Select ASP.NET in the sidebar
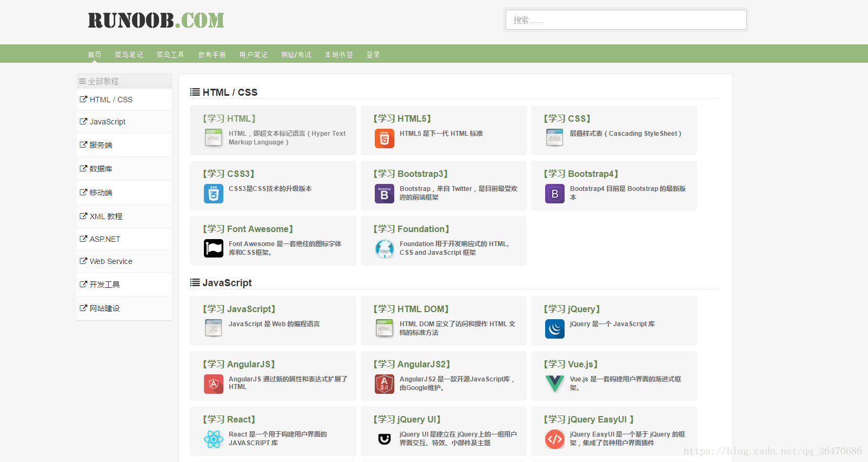Screen dimensions: 868x462 [x=124, y=239]
